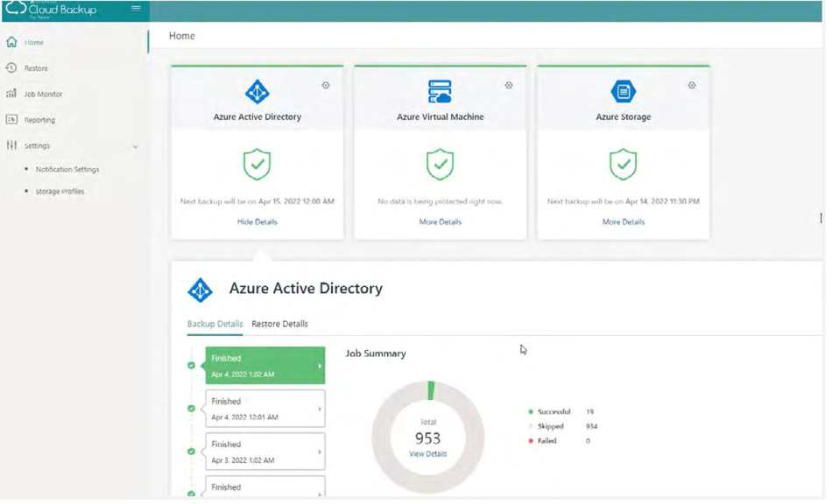Click 'Next backup will be on Apr 15, 2022' text
832x504 pixels.
(258, 202)
